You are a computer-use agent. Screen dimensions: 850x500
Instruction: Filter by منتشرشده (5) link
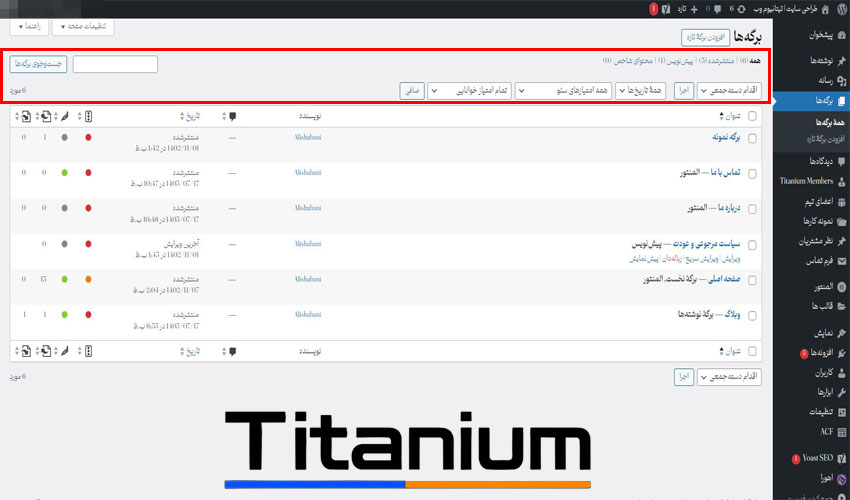716,61
